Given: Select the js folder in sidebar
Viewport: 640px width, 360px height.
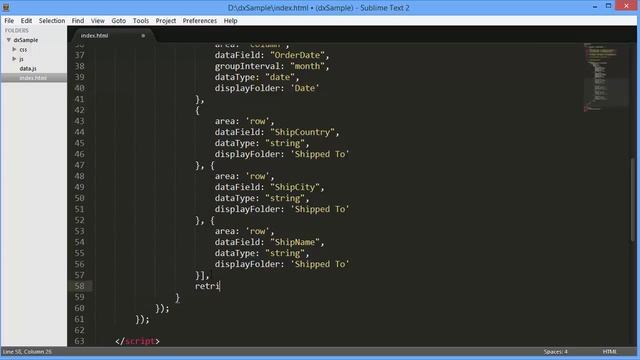Looking at the screenshot, I should [x=22, y=59].
